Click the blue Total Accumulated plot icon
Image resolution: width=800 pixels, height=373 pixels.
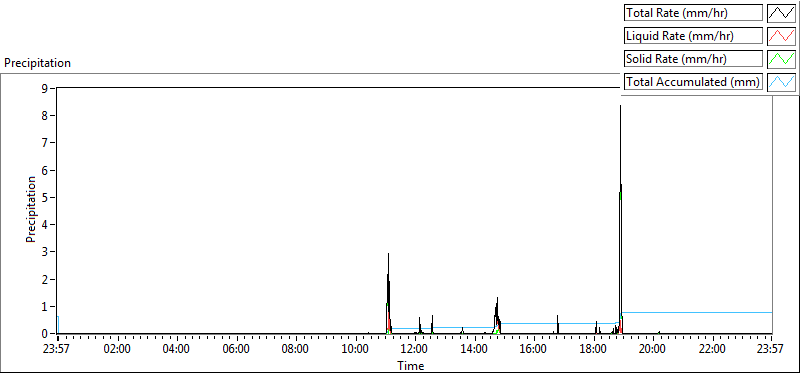click(781, 81)
